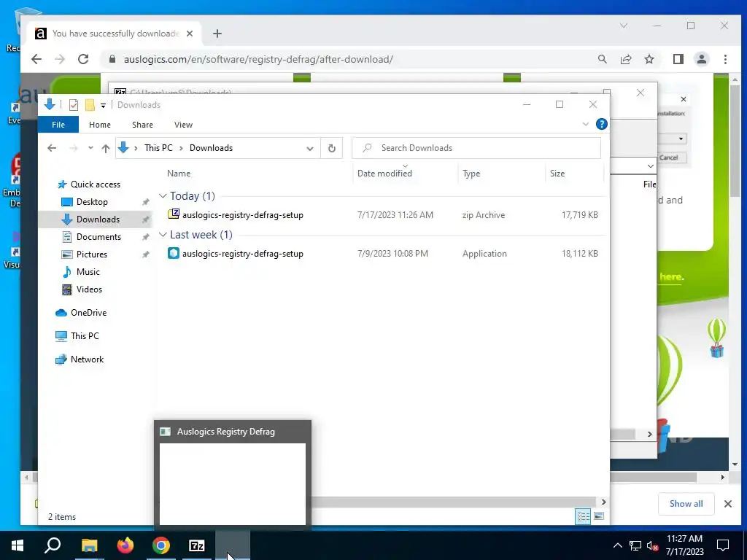Open Chrome three-dot menu
The height and width of the screenshot is (560, 747).
click(x=725, y=59)
